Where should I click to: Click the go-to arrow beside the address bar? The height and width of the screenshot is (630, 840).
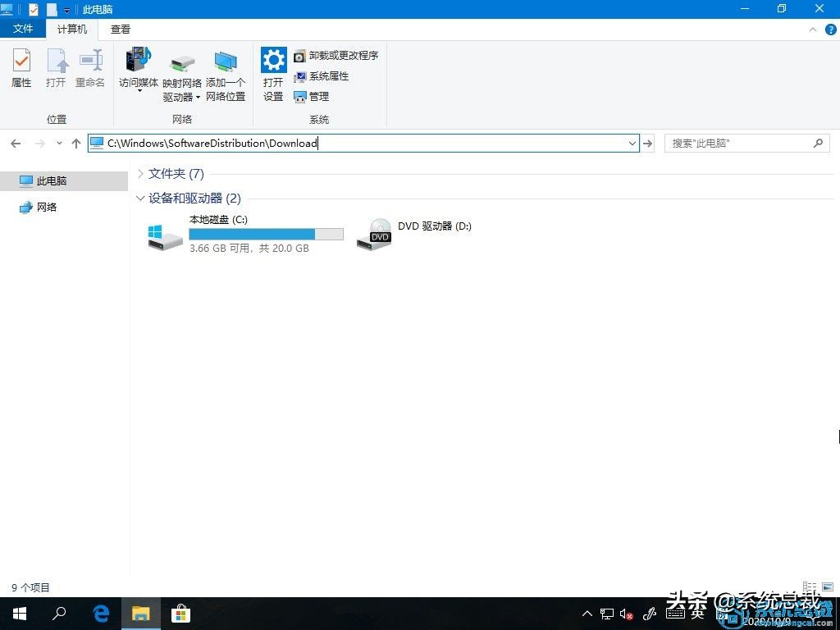tap(647, 143)
